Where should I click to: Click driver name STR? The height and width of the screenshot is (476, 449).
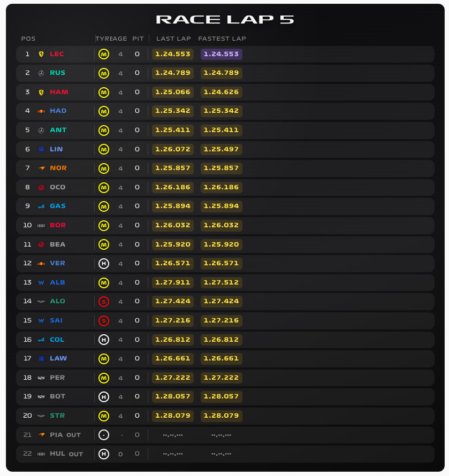[57, 416]
